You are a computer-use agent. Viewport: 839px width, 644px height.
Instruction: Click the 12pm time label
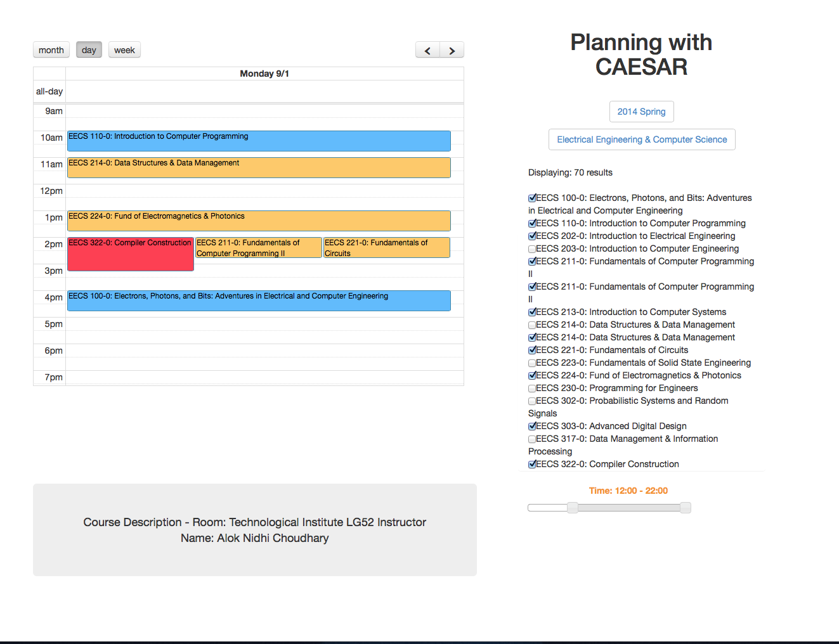pyautogui.click(x=51, y=191)
